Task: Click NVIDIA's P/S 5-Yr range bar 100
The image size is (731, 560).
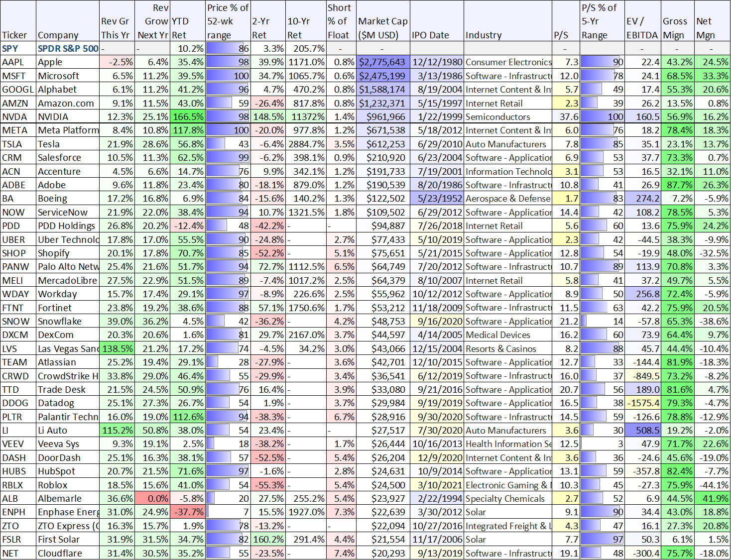Action: [602, 117]
